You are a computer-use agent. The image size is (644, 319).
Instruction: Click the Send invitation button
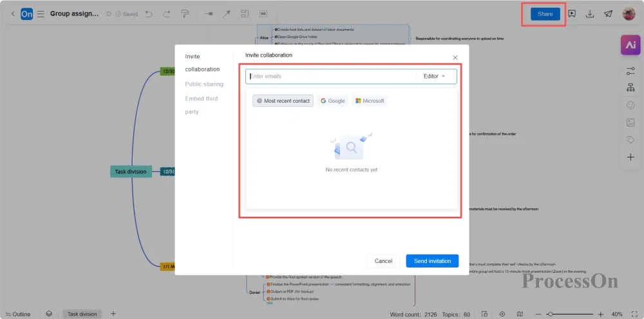(432, 261)
